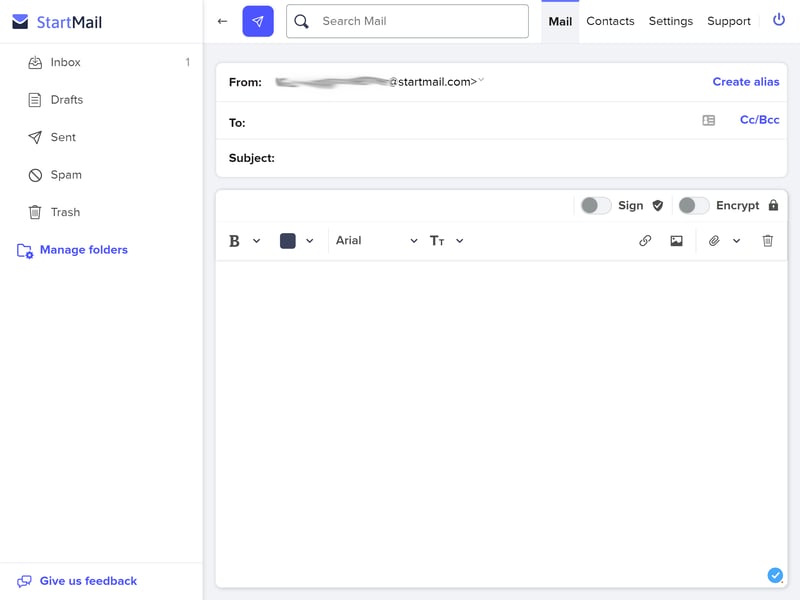Image resolution: width=800 pixels, height=600 pixels.
Task: Click the Manage folders link
Action: [x=84, y=250]
